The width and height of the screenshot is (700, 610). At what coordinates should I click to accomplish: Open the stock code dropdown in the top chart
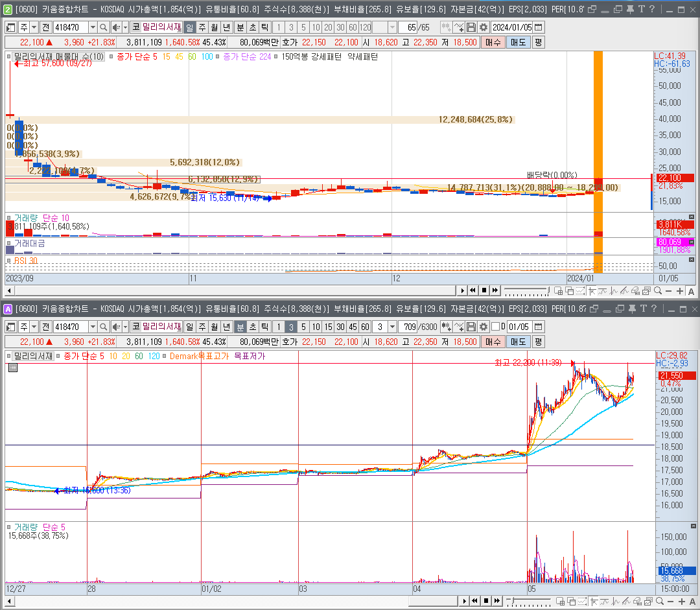(x=93, y=28)
